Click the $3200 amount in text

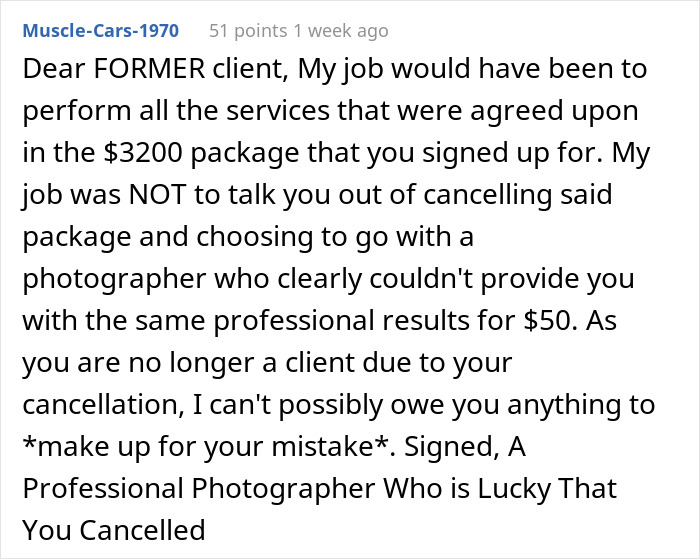(x=143, y=152)
